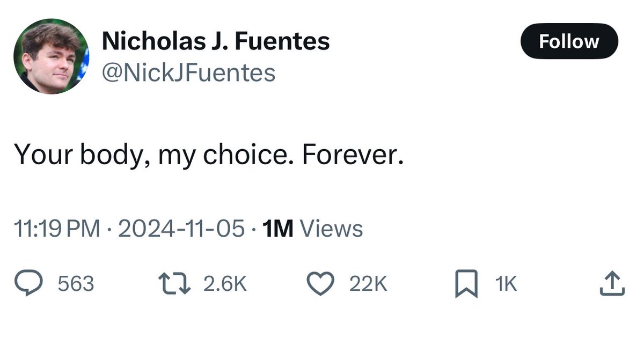Click the 2.6K reposts count

pos(225,284)
